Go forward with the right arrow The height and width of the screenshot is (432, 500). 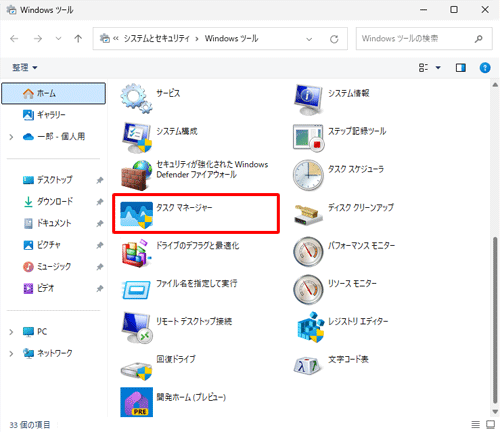point(38,39)
